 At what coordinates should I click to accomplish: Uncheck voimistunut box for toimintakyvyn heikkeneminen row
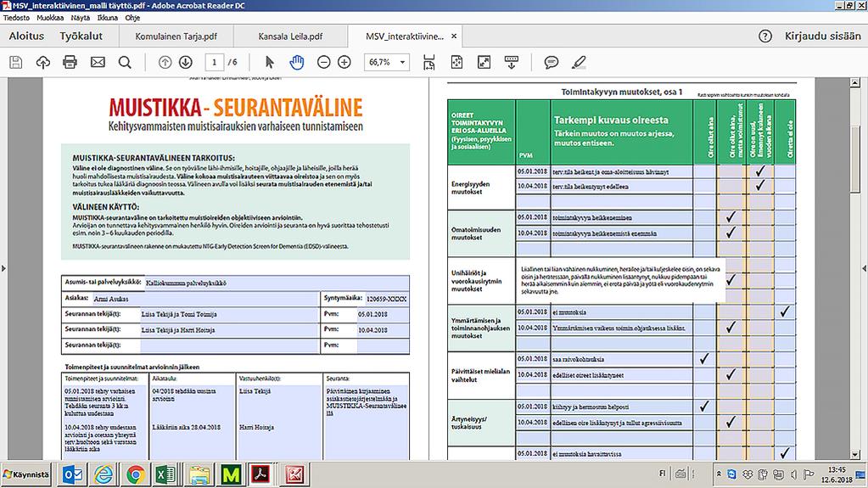click(731, 217)
